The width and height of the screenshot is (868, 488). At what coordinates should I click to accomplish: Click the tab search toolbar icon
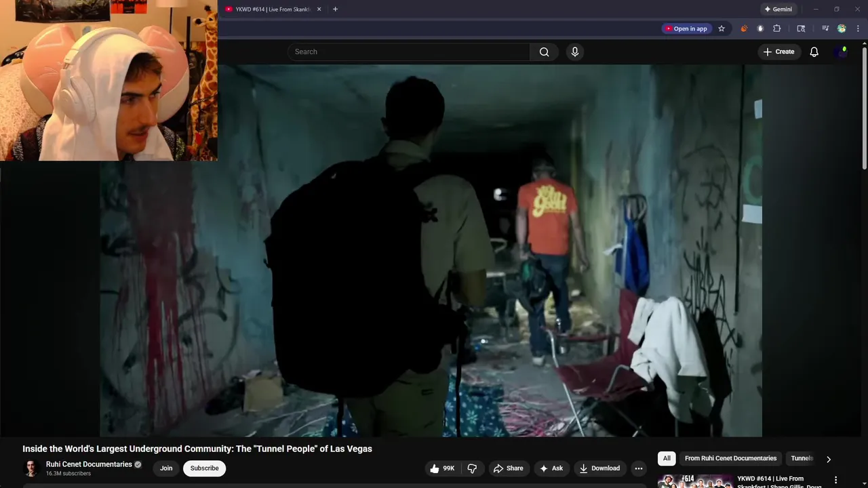801,28
